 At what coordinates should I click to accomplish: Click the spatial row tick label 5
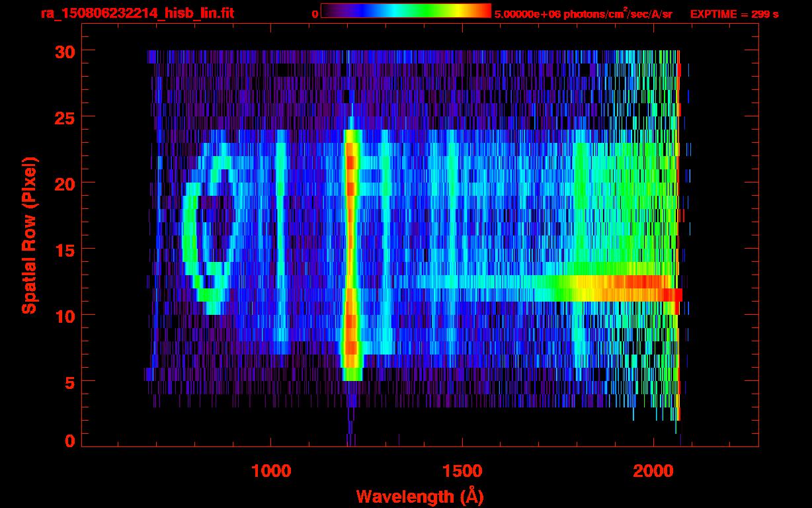coord(70,382)
